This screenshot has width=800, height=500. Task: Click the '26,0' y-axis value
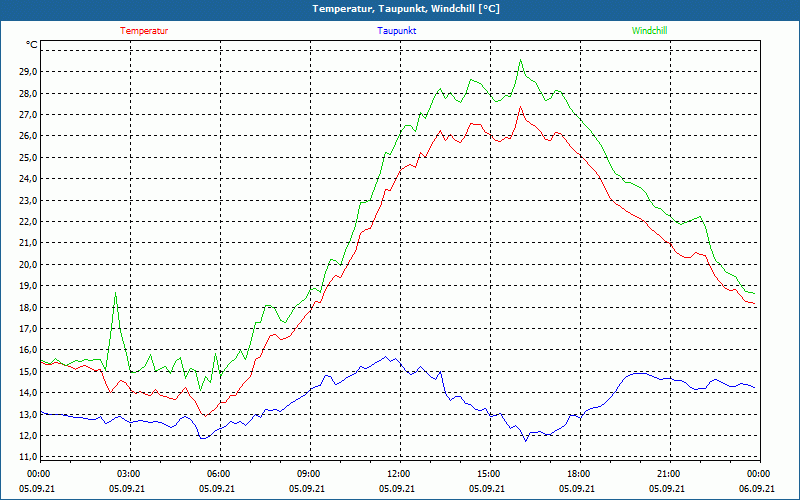pyautogui.click(x=29, y=136)
